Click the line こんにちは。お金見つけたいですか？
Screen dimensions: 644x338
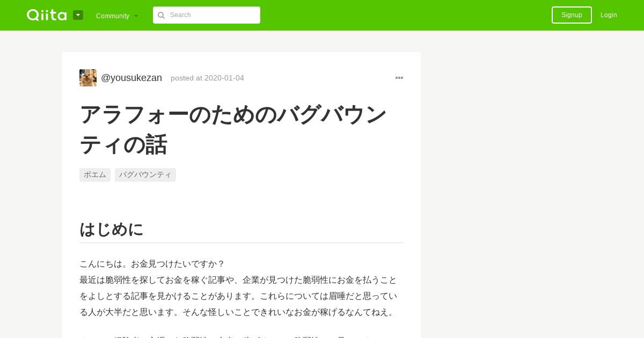point(152,264)
